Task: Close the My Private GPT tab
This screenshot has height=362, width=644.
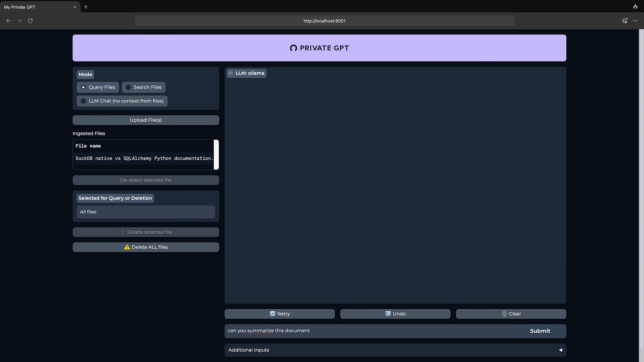Action: (74, 7)
